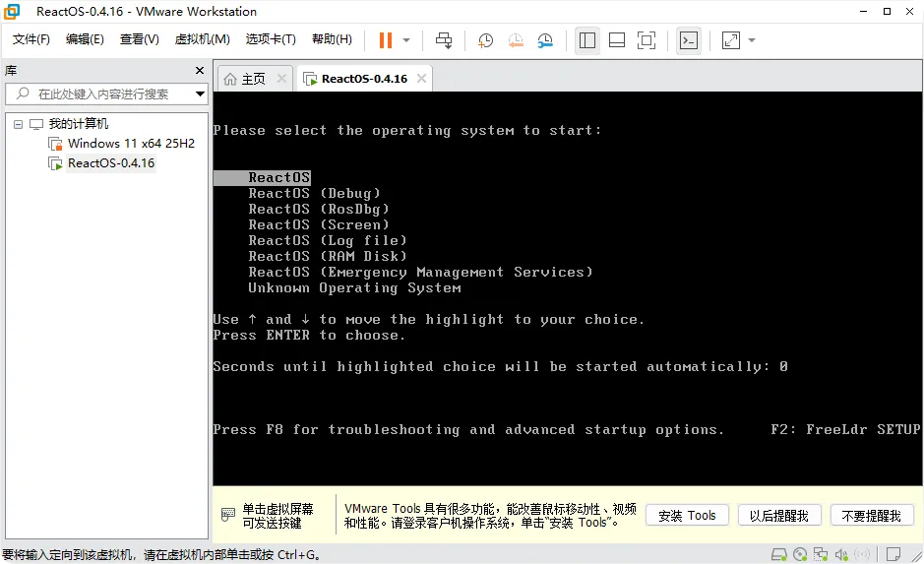924x564 pixels.
Task: Close the 主页 tab
Action: [x=281, y=79]
